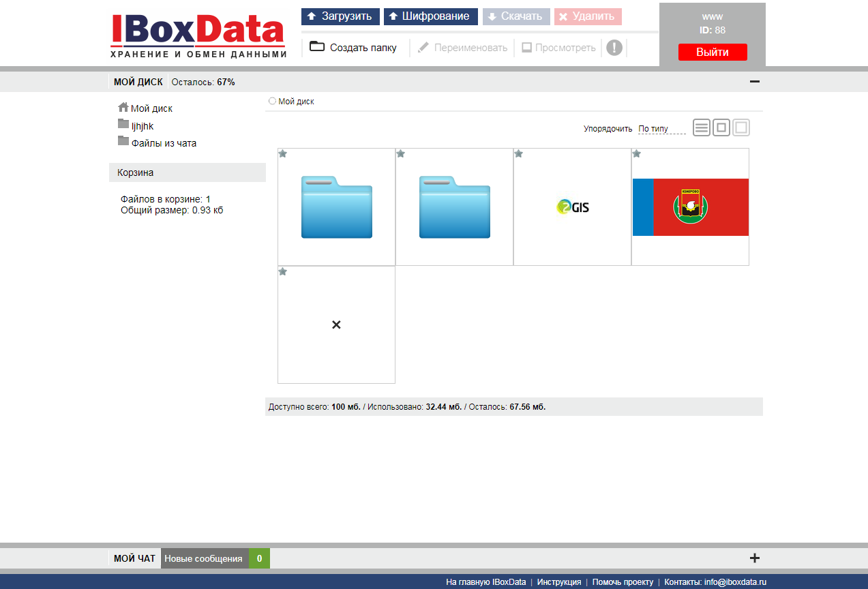The width and height of the screenshot is (868, 589).
Task: Open the Кемерово flag image thumbnail
Action: (x=690, y=207)
